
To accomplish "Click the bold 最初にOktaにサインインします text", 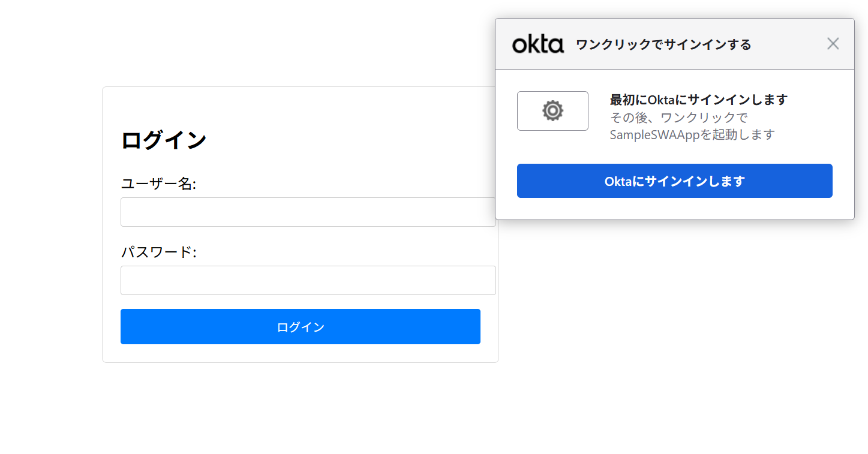I will coord(698,100).
